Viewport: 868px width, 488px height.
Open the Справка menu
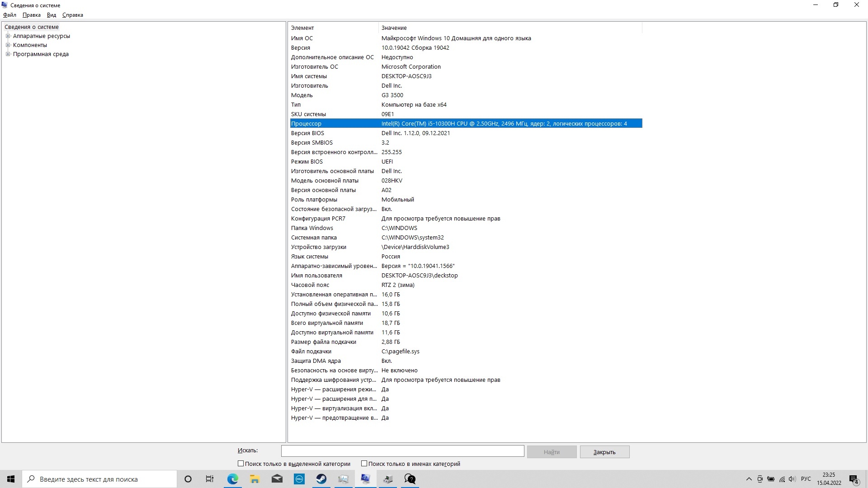(x=73, y=15)
